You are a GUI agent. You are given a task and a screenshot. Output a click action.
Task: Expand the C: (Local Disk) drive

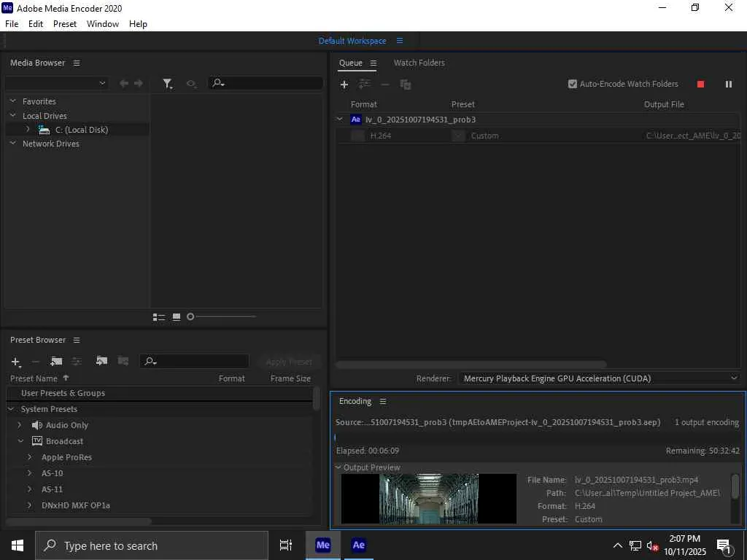28,129
